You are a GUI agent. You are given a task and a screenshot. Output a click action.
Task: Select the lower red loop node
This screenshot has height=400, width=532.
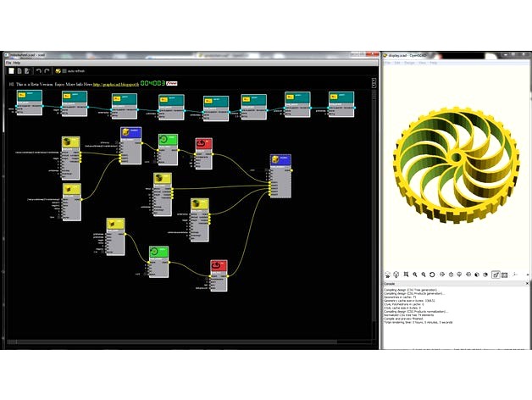click(219, 275)
